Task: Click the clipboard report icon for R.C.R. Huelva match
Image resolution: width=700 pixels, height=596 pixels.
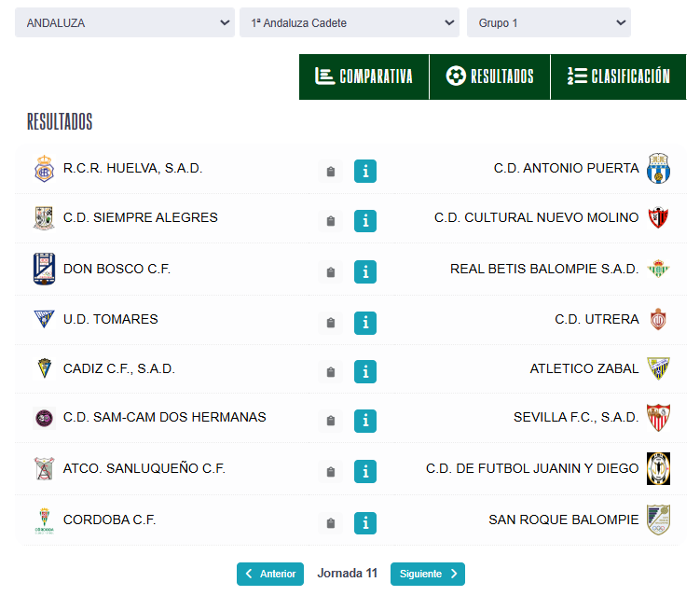Action: [x=330, y=171]
